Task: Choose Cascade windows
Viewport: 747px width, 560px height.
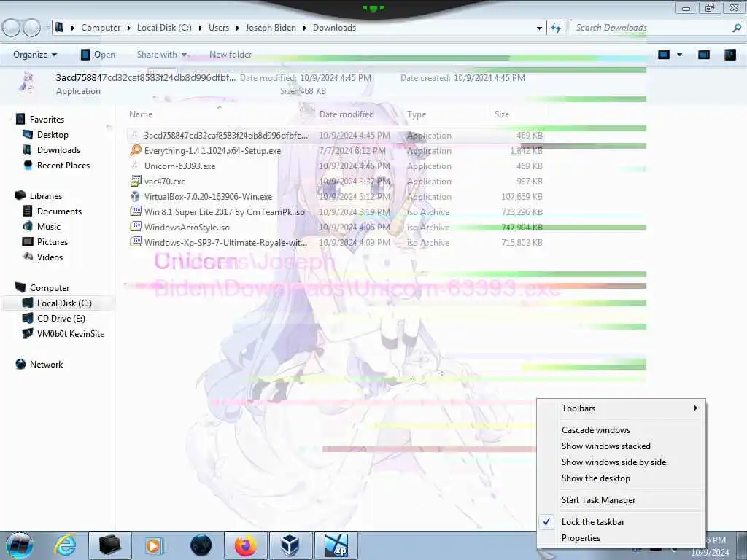Action: pos(595,430)
